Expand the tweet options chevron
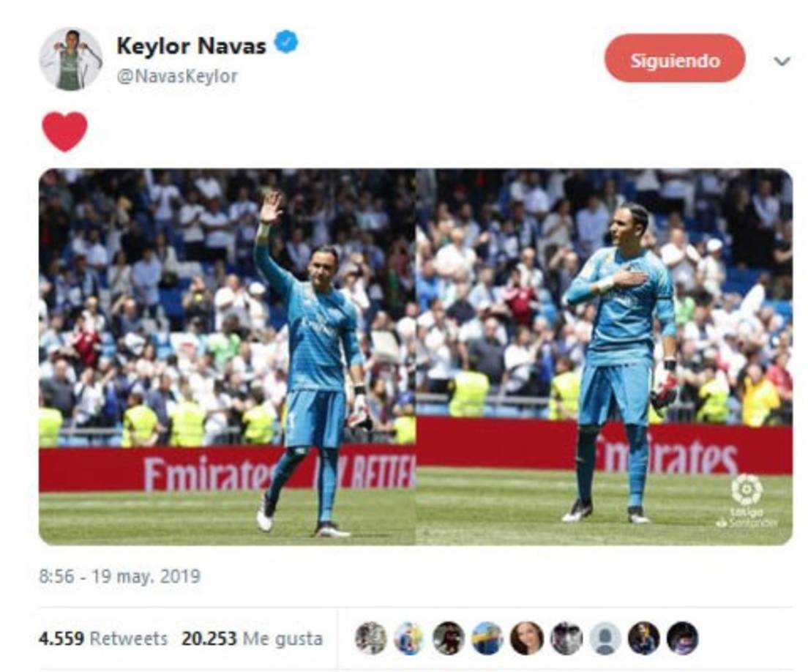Image resolution: width=808 pixels, height=672 pixels. [x=782, y=61]
